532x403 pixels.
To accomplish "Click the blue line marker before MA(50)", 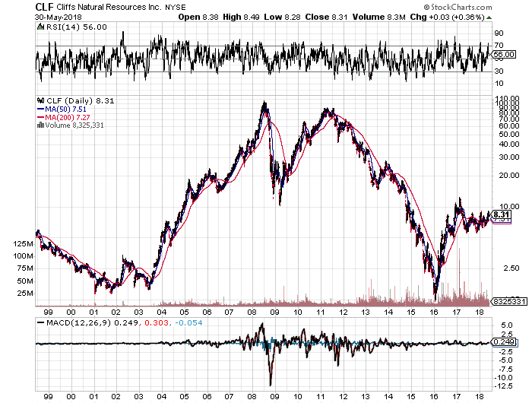I will coord(41,109).
